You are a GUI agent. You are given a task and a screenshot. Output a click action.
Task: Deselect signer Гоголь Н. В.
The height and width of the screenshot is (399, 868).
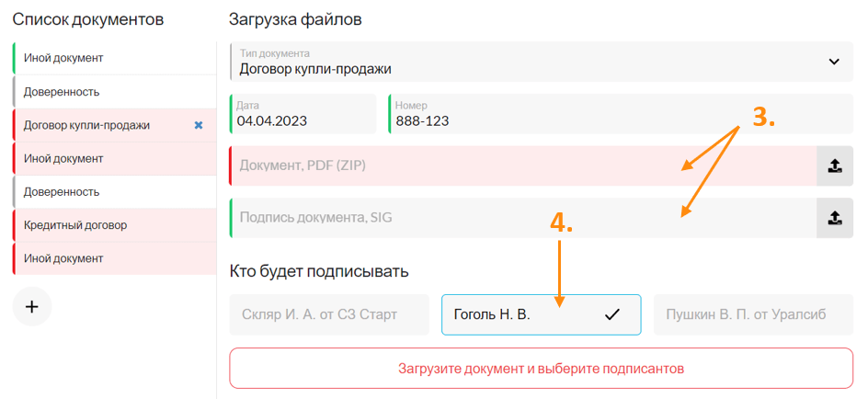542,314
